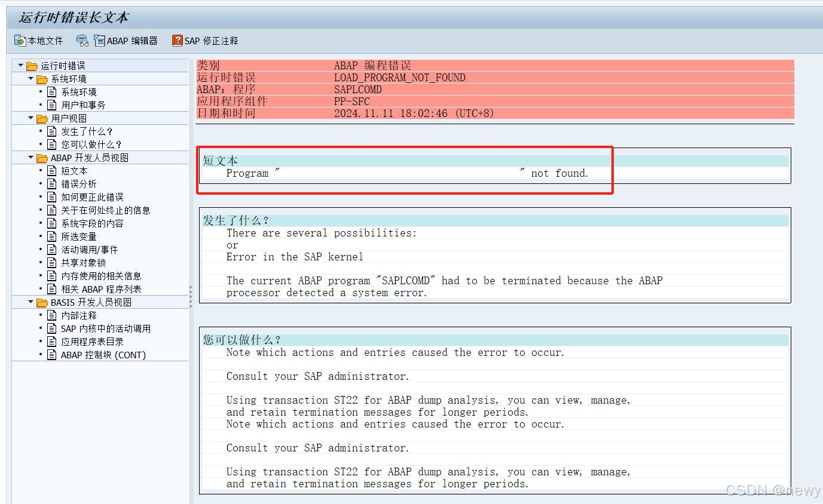Click document icon of 共享对象锁
This screenshot has height=504, width=823.
click(x=52, y=263)
